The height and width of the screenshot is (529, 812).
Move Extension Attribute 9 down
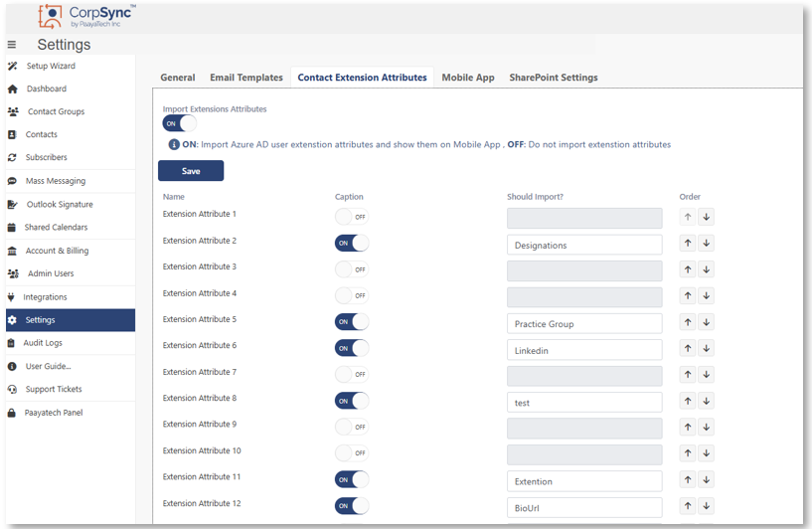(707, 427)
